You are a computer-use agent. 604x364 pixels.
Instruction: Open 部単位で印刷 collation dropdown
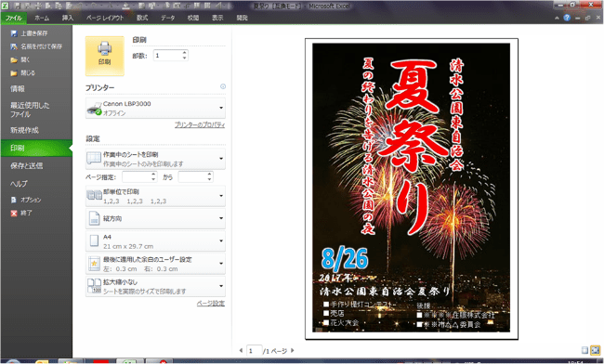click(x=155, y=196)
